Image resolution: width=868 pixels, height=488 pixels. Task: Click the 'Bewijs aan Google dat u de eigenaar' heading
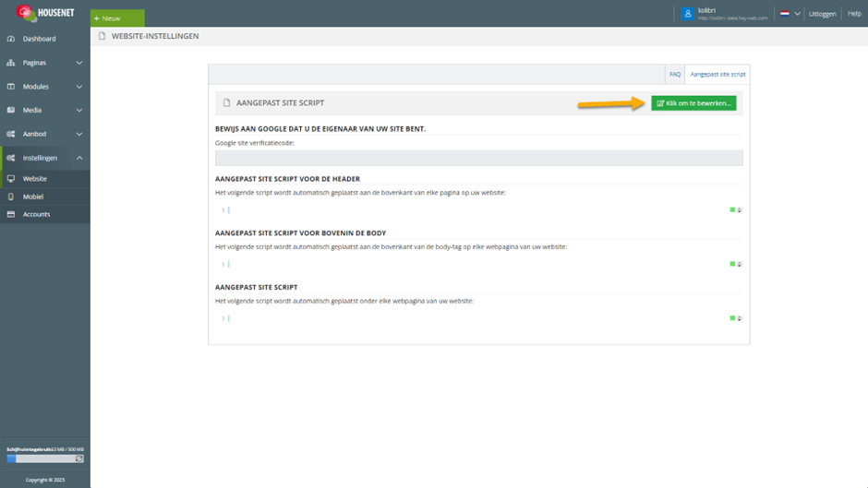click(320, 129)
